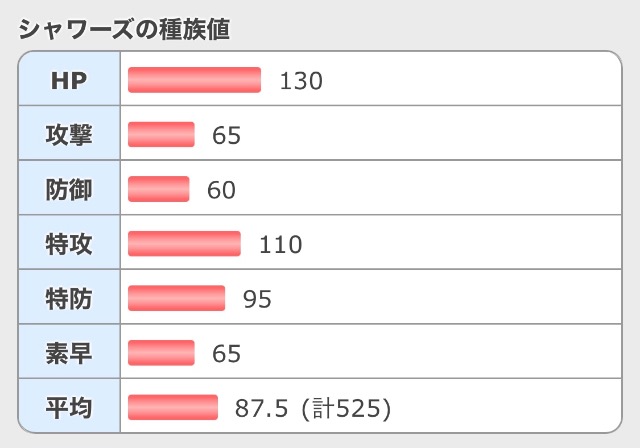The height and width of the screenshot is (448, 640).
Task: Click the 特攻 stat label
Action: tap(69, 244)
